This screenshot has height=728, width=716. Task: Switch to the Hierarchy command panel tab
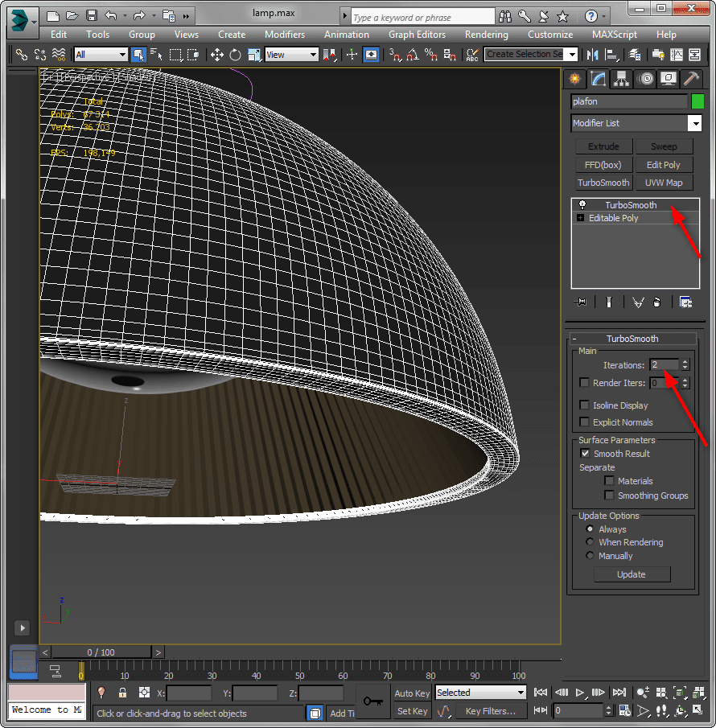[621, 79]
